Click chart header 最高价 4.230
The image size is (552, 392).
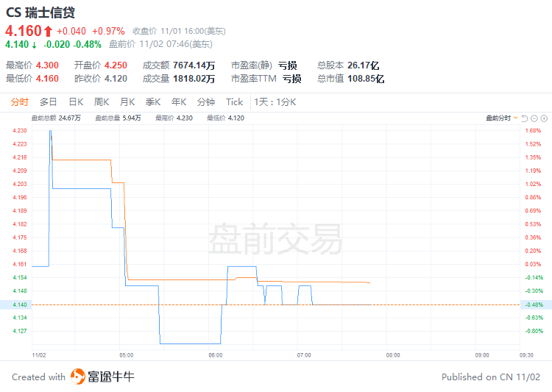[174, 118]
